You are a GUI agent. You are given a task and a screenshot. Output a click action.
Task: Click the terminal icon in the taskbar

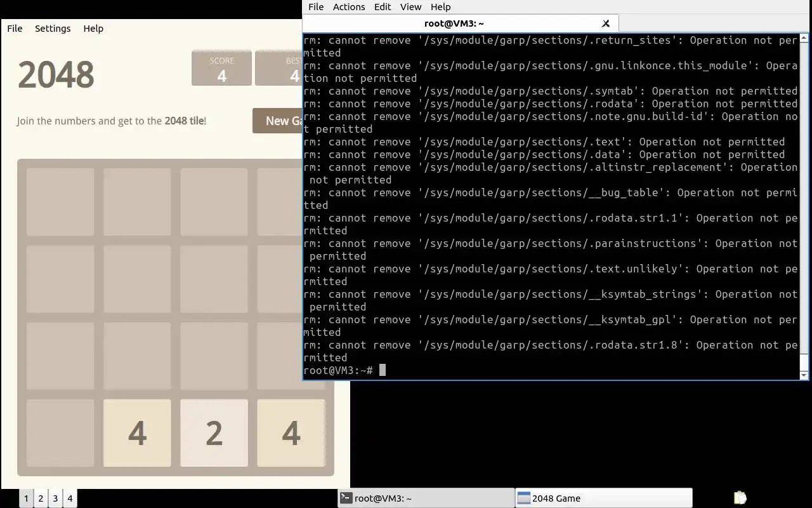click(x=346, y=498)
